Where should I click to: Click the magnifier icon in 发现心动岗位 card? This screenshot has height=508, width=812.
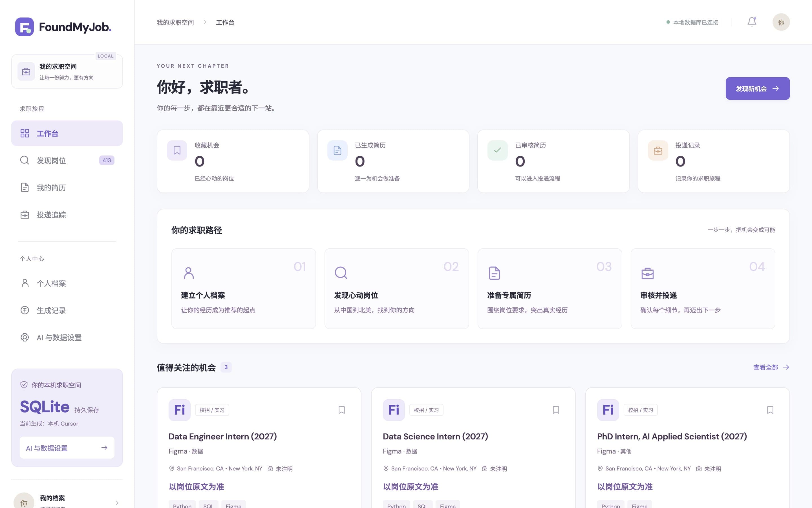(341, 273)
